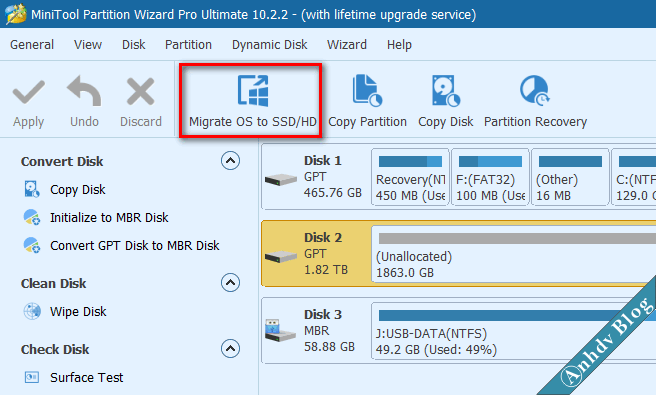Image resolution: width=656 pixels, height=395 pixels.
Task: Select the Copy Partition toolbar icon
Action: click(x=367, y=90)
